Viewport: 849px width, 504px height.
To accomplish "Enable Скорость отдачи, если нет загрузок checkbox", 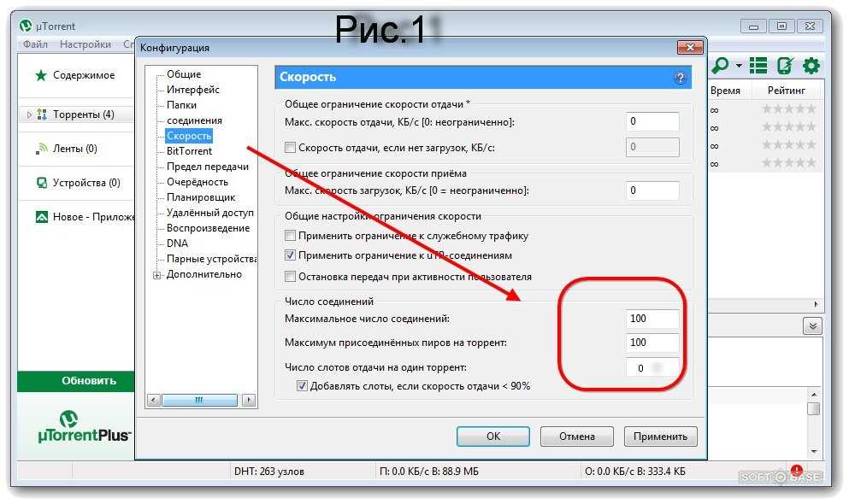I will coord(290,147).
